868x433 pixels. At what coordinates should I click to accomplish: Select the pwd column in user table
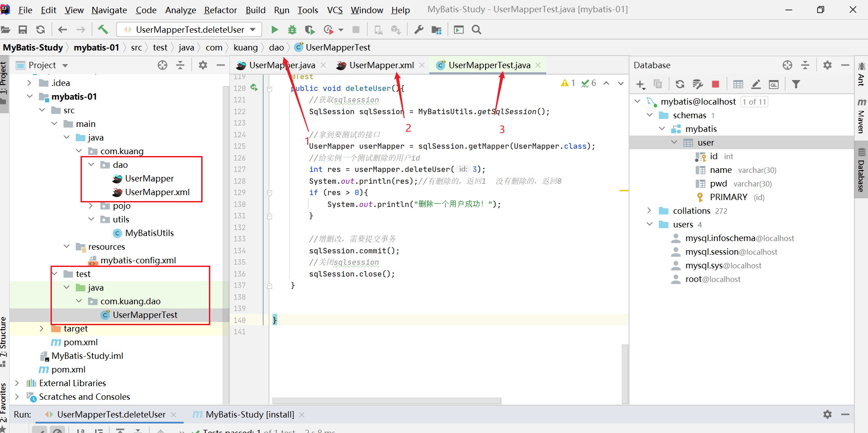tap(718, 183)
